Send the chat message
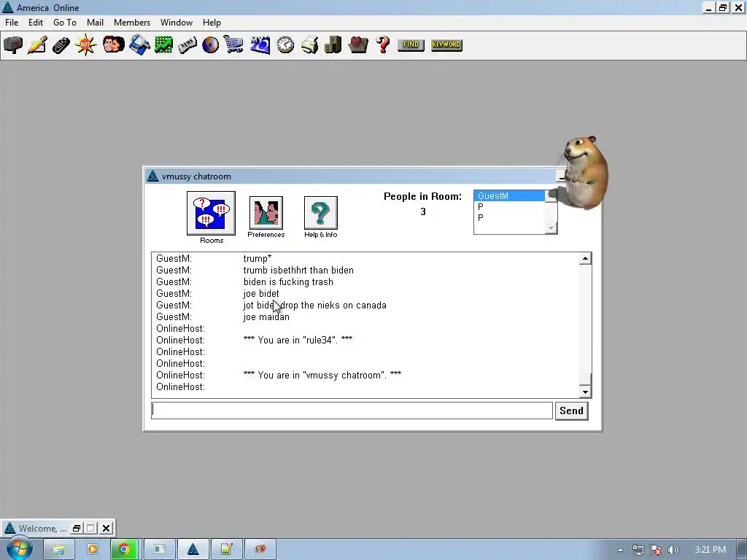The image size is (747, 560). (x=572, y=411)
